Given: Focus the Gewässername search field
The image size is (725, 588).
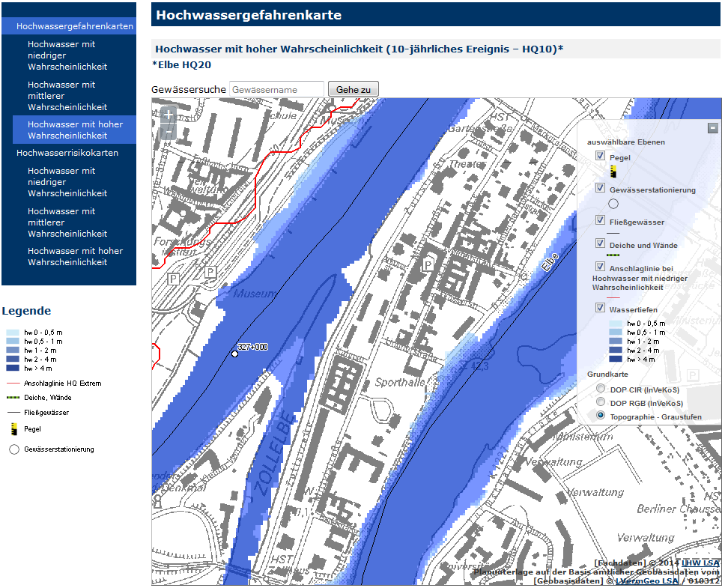Looking at the screenshot, I should pyautogui.click(x=276, y=89).
